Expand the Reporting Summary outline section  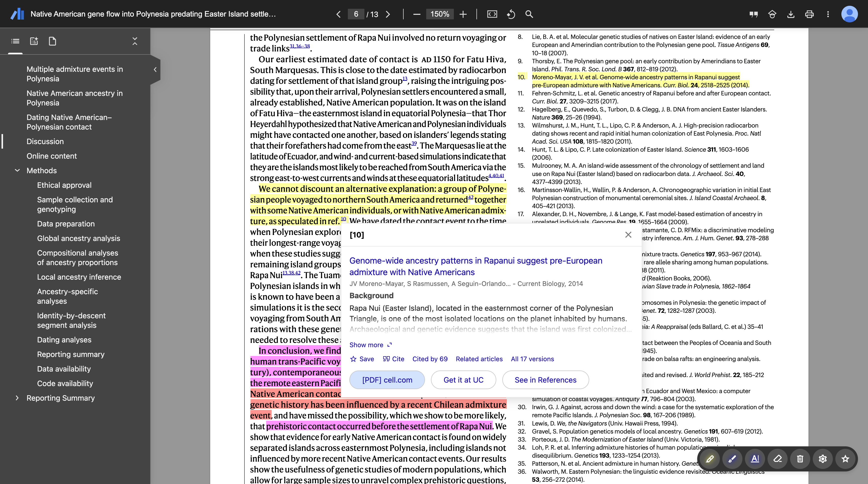point(17,398)
